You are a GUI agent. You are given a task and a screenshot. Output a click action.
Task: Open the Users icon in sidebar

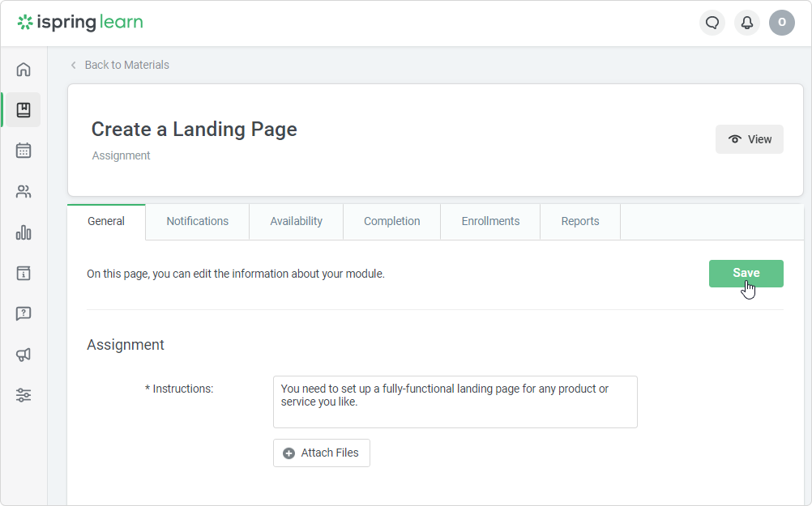24,192
